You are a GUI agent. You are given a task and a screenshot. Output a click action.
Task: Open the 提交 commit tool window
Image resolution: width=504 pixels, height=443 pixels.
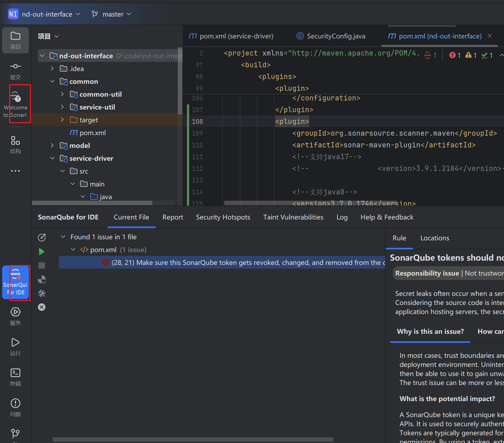pos(15,70)
